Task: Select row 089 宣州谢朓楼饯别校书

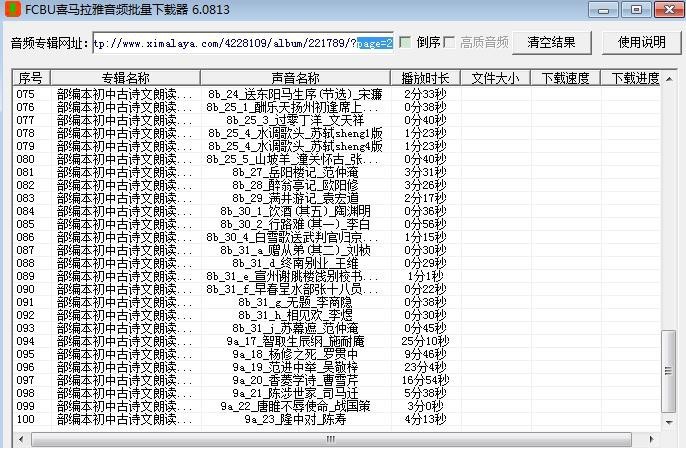Action: pyautogui.click(x=336, y=276)
